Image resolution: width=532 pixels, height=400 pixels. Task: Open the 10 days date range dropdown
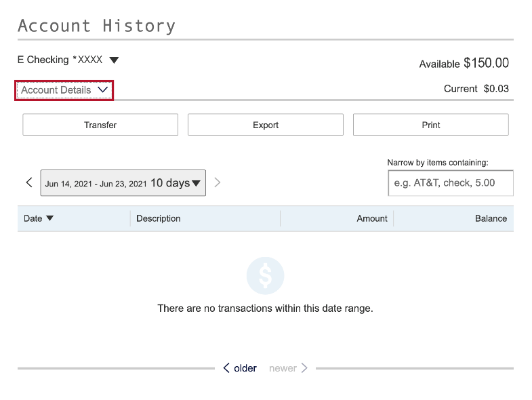[x=123, y=183]
